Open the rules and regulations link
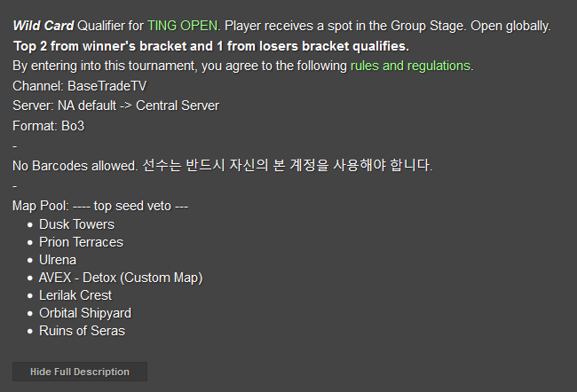 [x=410, y=66]
